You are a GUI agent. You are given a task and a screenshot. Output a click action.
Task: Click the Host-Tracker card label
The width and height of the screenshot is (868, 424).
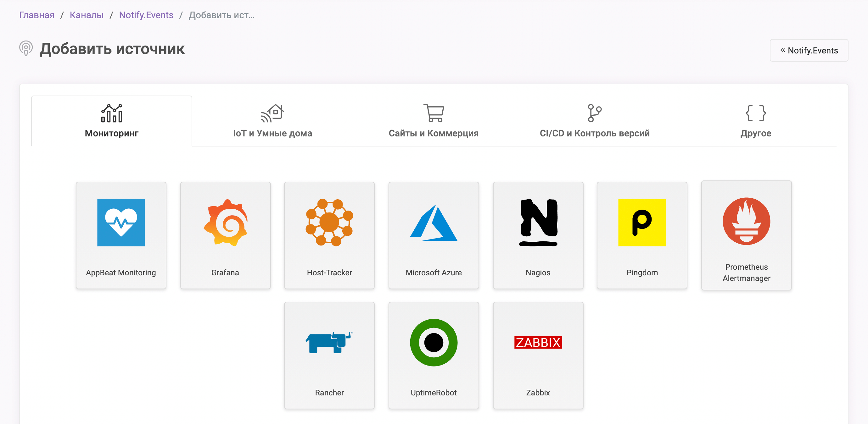pos(329,273)
